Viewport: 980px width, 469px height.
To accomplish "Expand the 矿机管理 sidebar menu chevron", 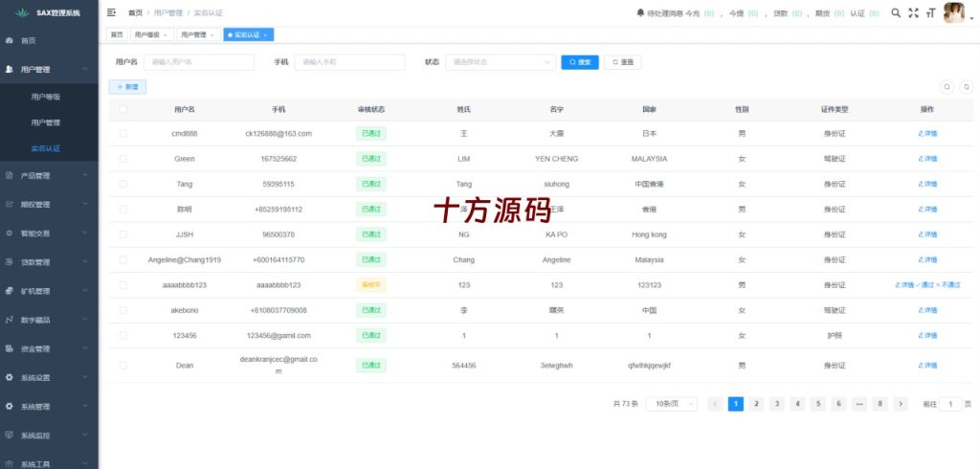I will (85, 291).
